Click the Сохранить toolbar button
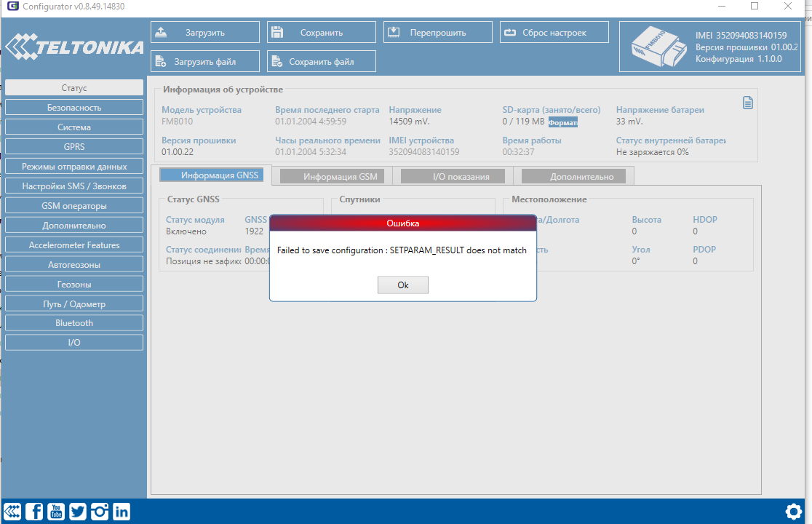This screenshot has height=524, width=812. tap(322, 32)
